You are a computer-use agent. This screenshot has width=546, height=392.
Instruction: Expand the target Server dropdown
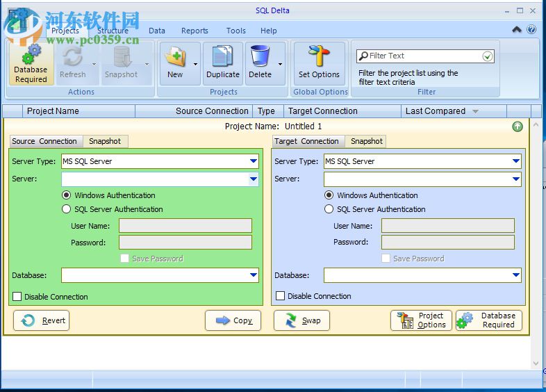point(516,179)
